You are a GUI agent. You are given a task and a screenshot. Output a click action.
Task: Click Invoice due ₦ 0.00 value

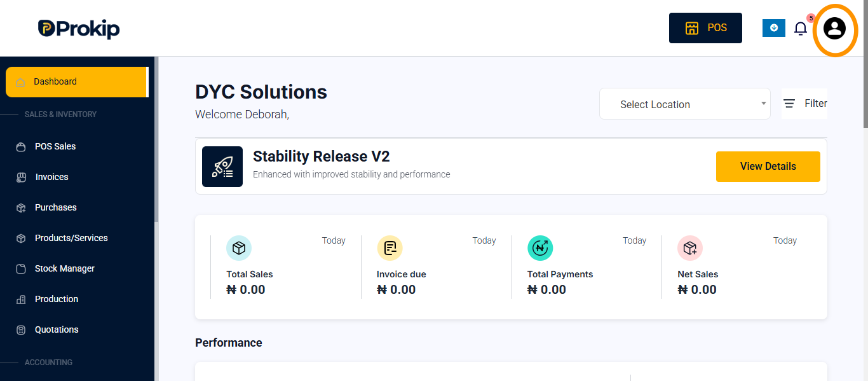point(397,290)
